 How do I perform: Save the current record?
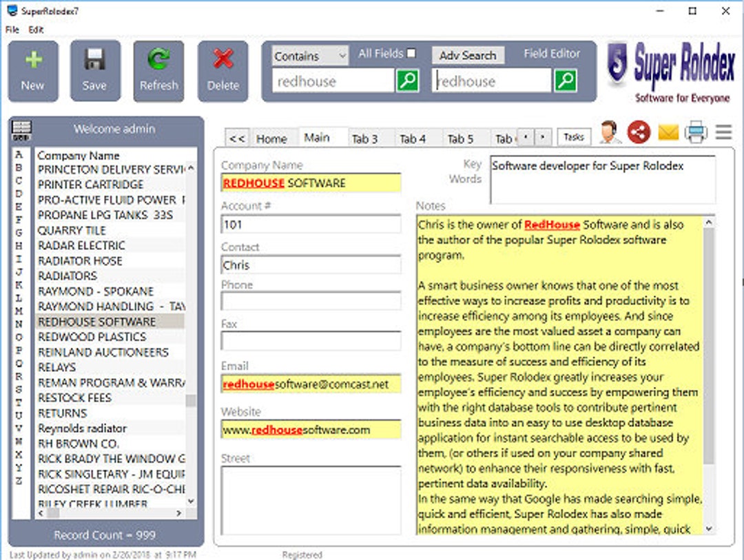click(95, 71)
